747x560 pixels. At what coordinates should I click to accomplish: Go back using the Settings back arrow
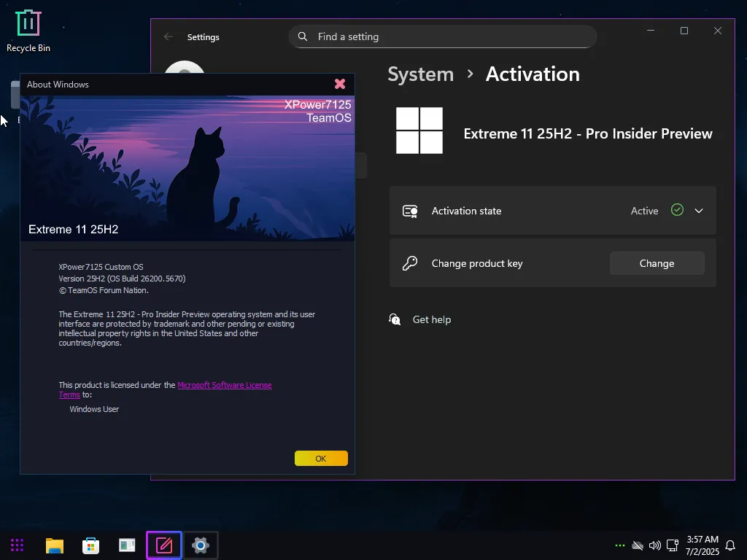tap(169, 36)
